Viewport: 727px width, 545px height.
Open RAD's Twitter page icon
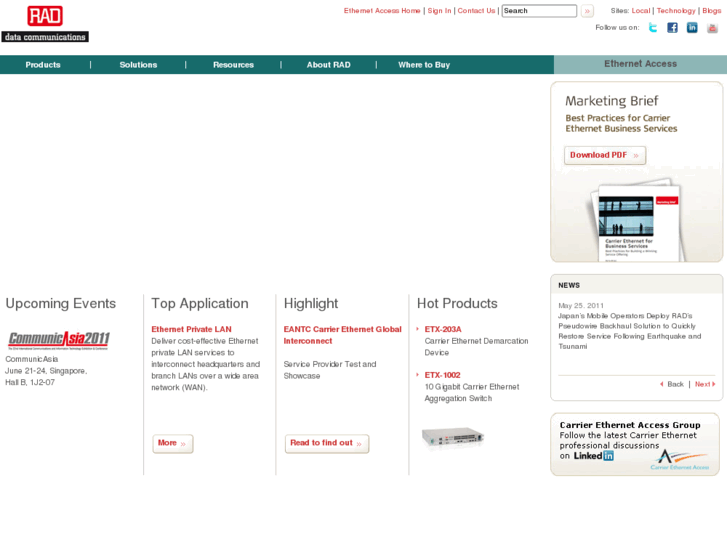(653, 28)
